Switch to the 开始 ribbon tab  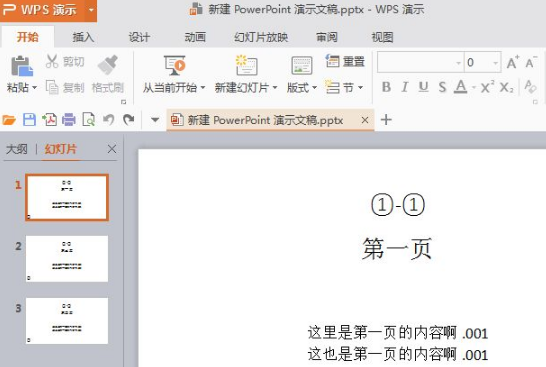pyautogui.click(x=28, y=37)
